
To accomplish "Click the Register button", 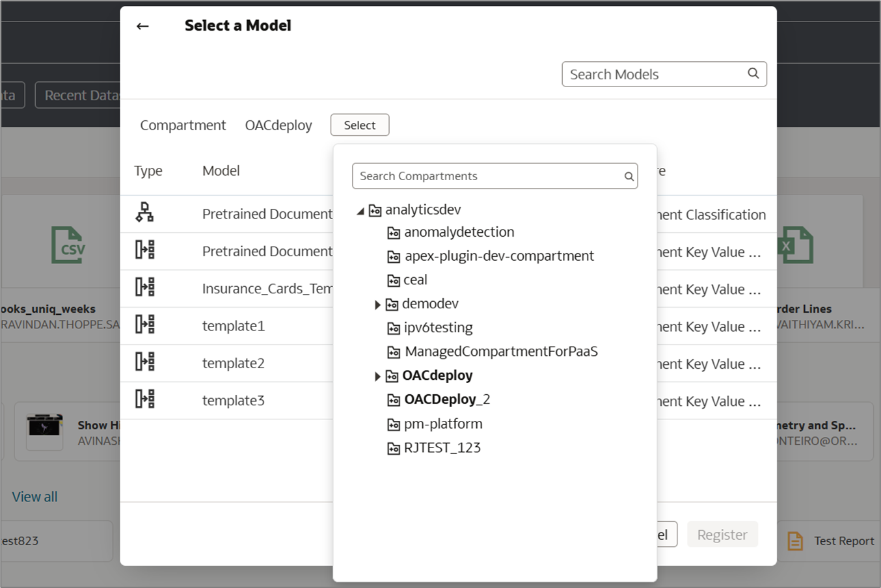I will tap(722, 535).
